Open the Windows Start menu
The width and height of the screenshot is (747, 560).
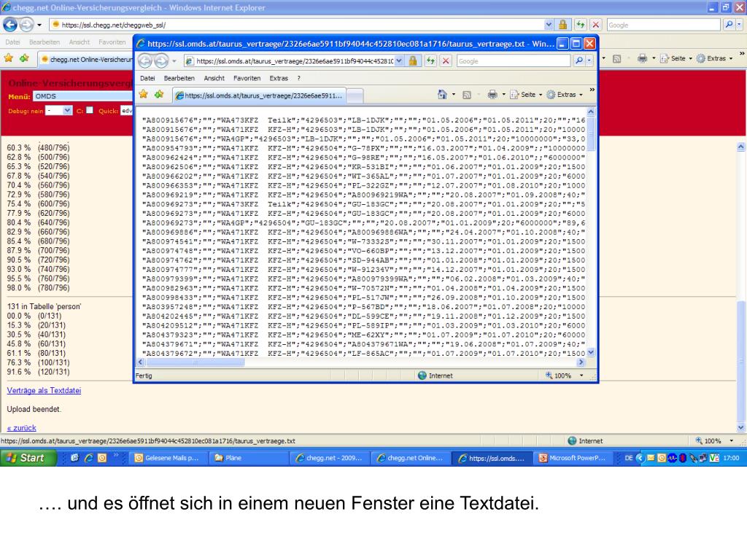(28, 458)
